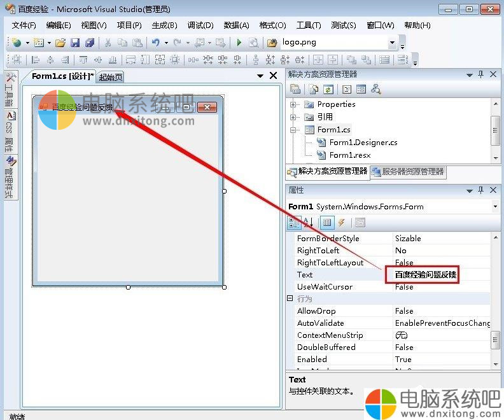Click the Center Horizontally layout icon
Image resolution: width=504 pixels, height=420 pixels.
pyautogui.click(x=318, y=59)
